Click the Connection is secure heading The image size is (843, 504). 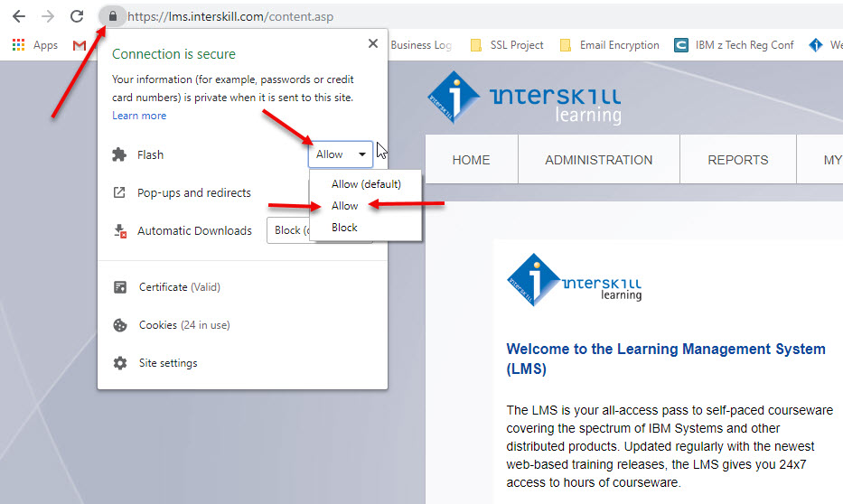pyautogui.click(x=173, y=53)
